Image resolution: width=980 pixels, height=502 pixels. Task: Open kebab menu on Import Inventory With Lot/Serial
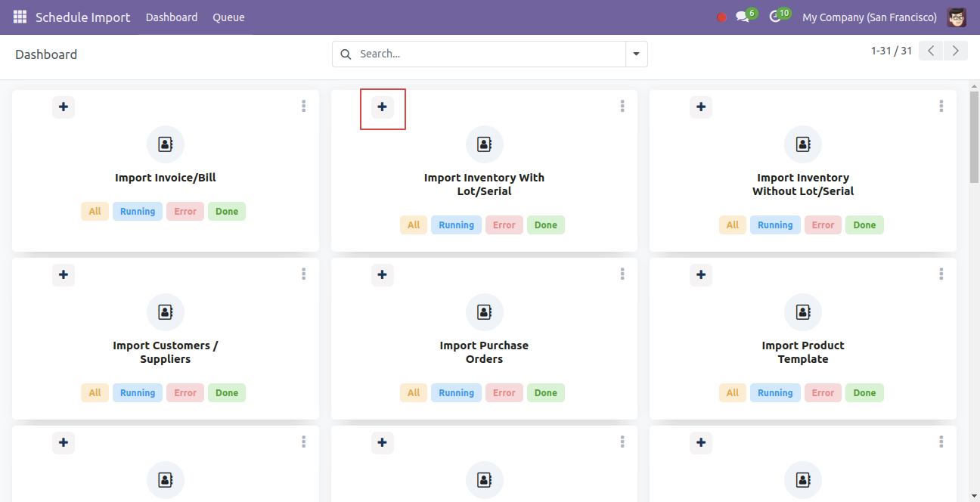tap(622, 107)
